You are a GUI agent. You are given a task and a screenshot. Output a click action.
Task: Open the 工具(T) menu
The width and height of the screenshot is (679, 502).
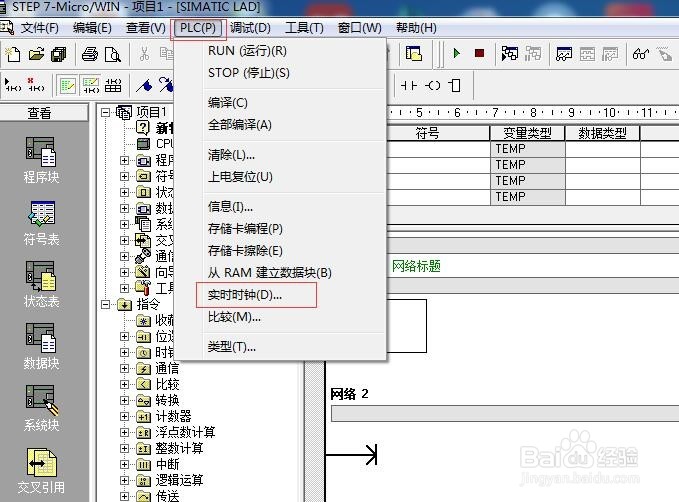coord(304,28)
